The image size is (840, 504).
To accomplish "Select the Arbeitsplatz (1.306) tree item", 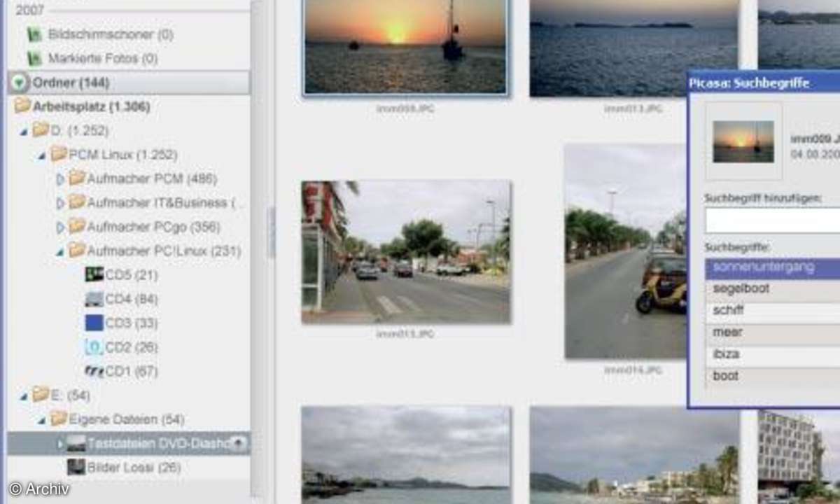I will (x=91, y=107).
